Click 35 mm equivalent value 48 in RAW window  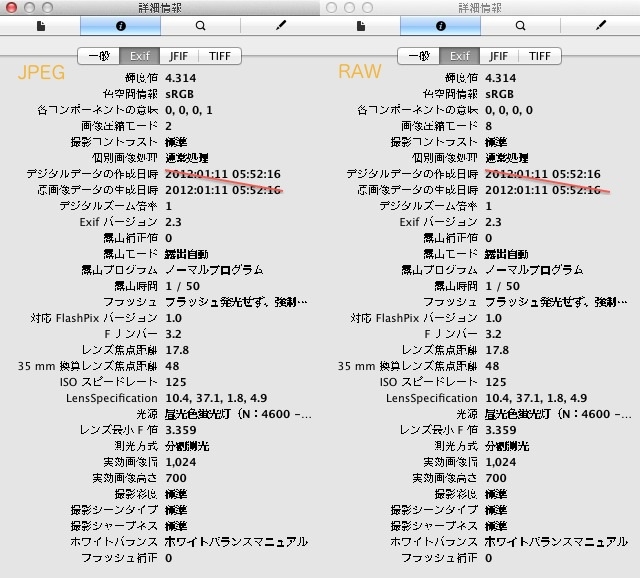pos(492,366)
